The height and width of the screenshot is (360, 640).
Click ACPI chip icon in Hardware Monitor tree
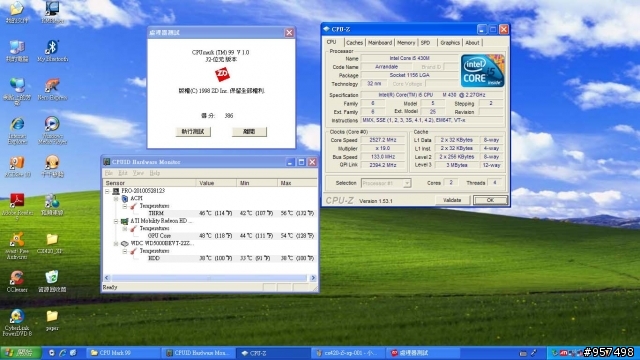125,198
